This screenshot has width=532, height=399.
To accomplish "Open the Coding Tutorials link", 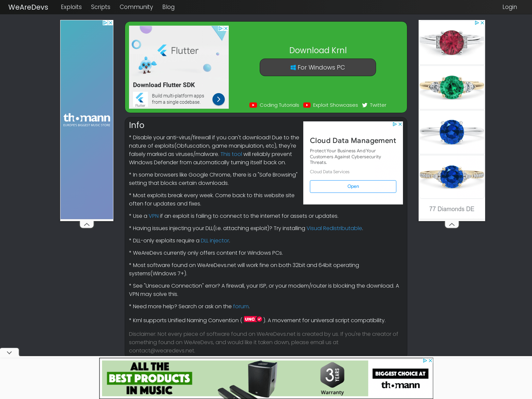I will (279, 105).
